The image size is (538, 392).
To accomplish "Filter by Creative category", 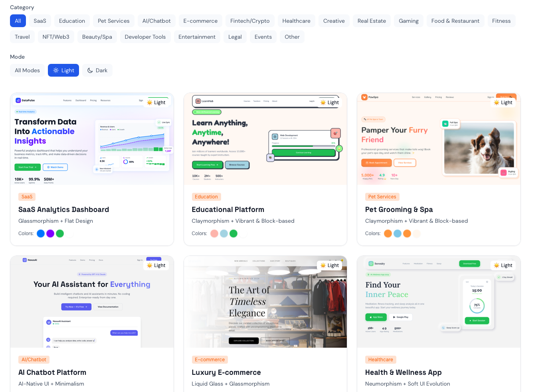I will [334, 21].
